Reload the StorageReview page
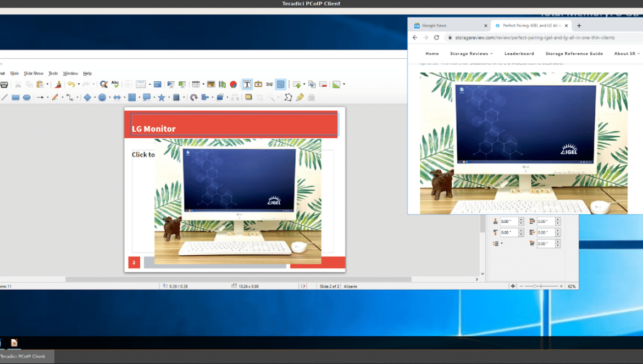The height and width of the screenshot is (364, 643). (436, 38)
